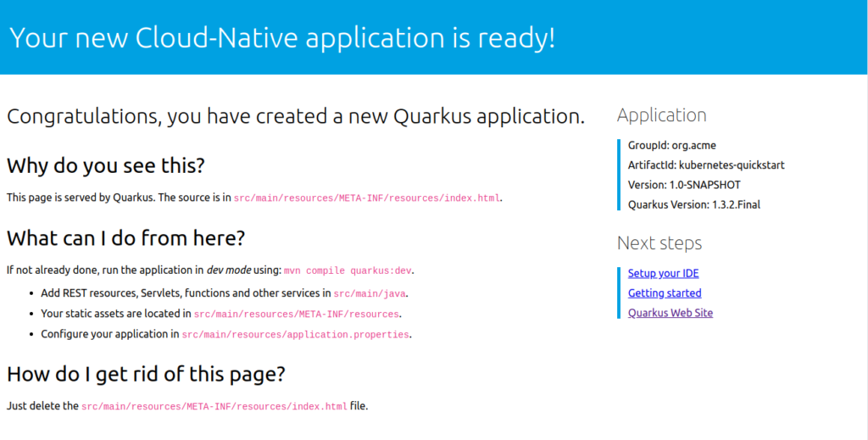Screen dimensions: 868x440
Task: Click the 'Version: 1.0-SNAPSHOT' line
Action: 684,185
